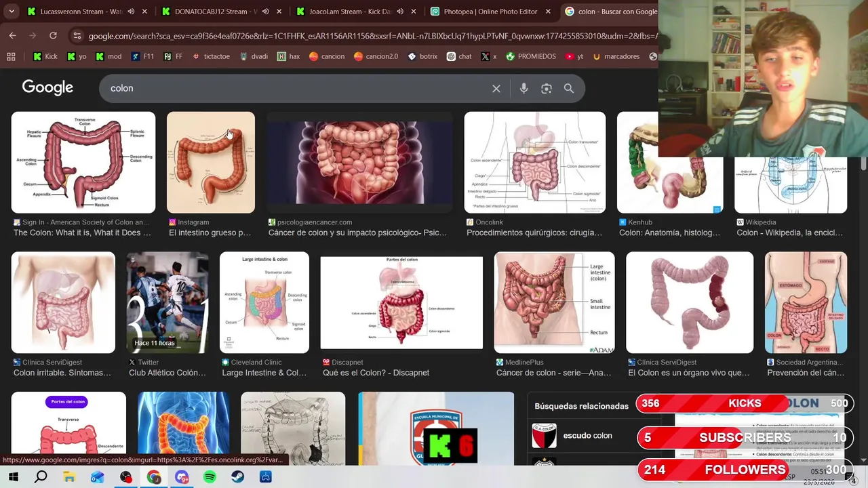Open the Cleveland Clinic Large Intestine image

pos(264,302)
